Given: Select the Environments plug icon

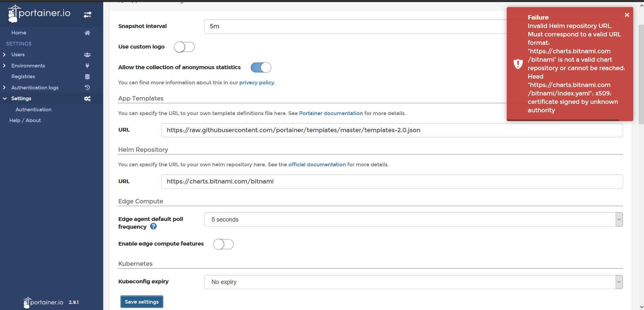Looking at the screenshot, I should click(87, 65).
